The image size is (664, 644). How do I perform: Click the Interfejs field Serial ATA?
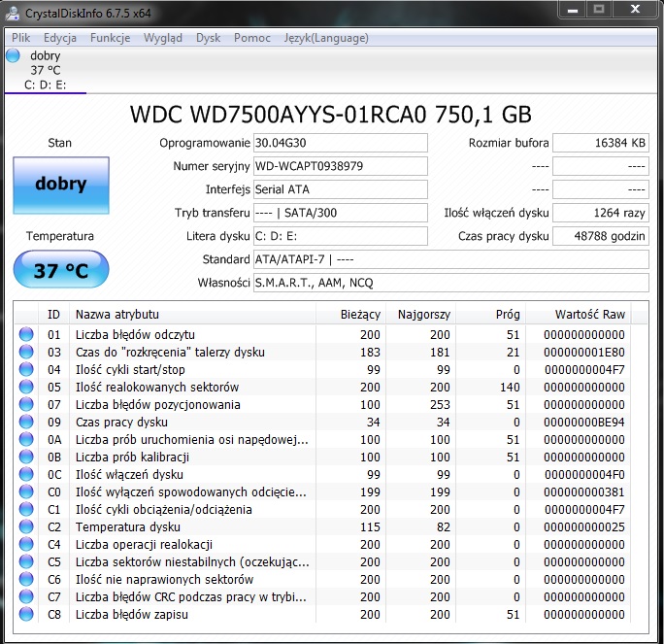click(341, 189)
